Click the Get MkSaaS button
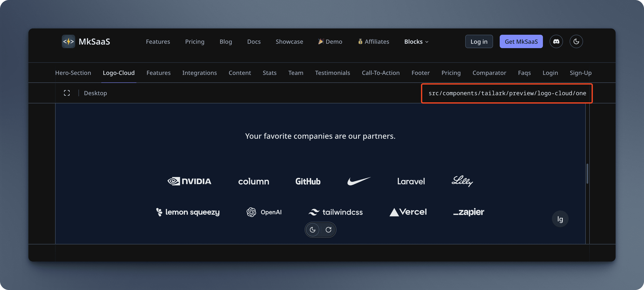 pyautogui.click(x=521, y=42)
